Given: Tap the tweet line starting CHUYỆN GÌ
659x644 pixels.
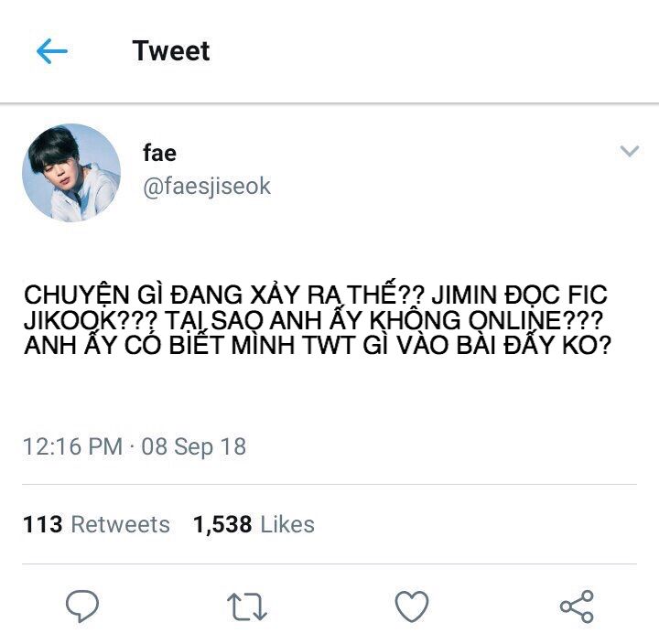Looking at the screenshot, I should (x=316, y=294).
